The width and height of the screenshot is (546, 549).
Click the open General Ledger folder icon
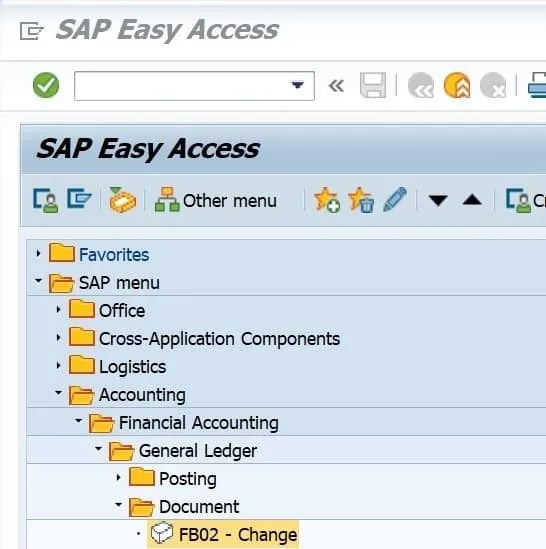(122, 451)
